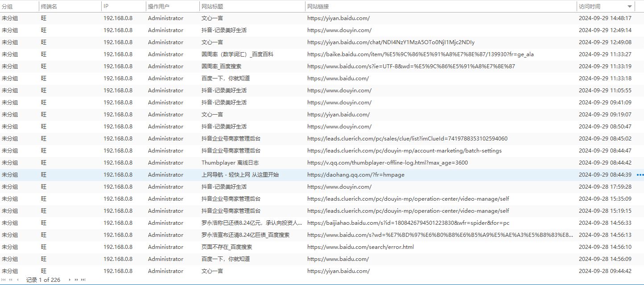Select title 罗永浩称已还债8.24亿元

click(x=252, y=223)
